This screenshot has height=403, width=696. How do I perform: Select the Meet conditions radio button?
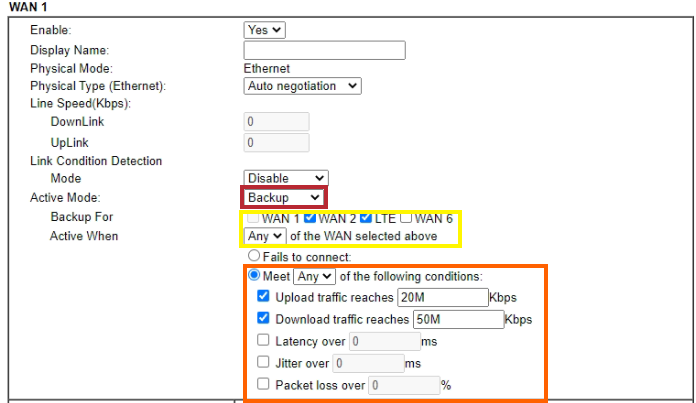point(254,275)
